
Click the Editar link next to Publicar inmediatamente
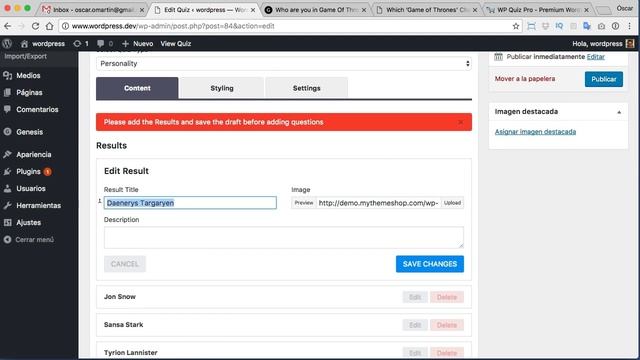596,57
